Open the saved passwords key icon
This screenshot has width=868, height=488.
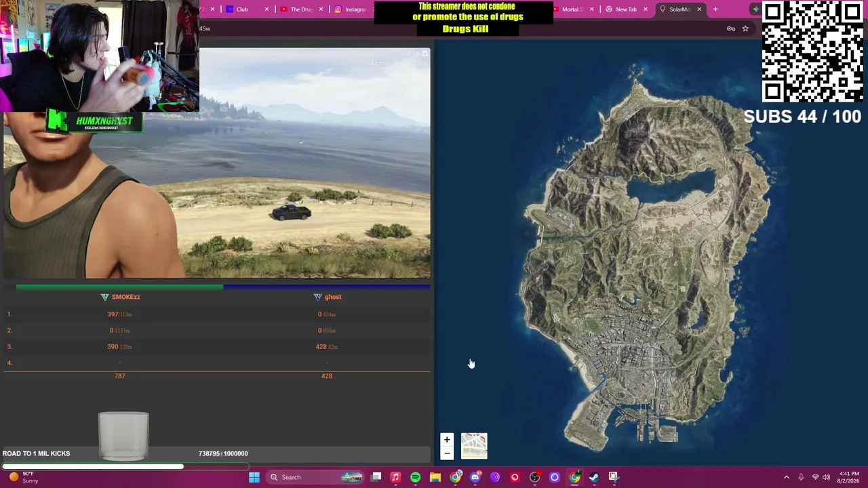[731, 28]
